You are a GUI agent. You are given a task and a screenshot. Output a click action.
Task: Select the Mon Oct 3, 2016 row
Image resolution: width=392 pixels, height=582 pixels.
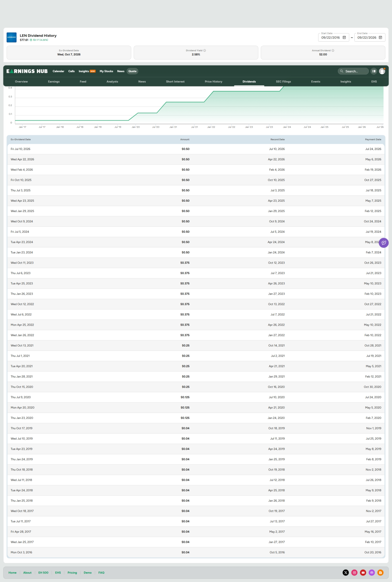[x=196, y=552]
